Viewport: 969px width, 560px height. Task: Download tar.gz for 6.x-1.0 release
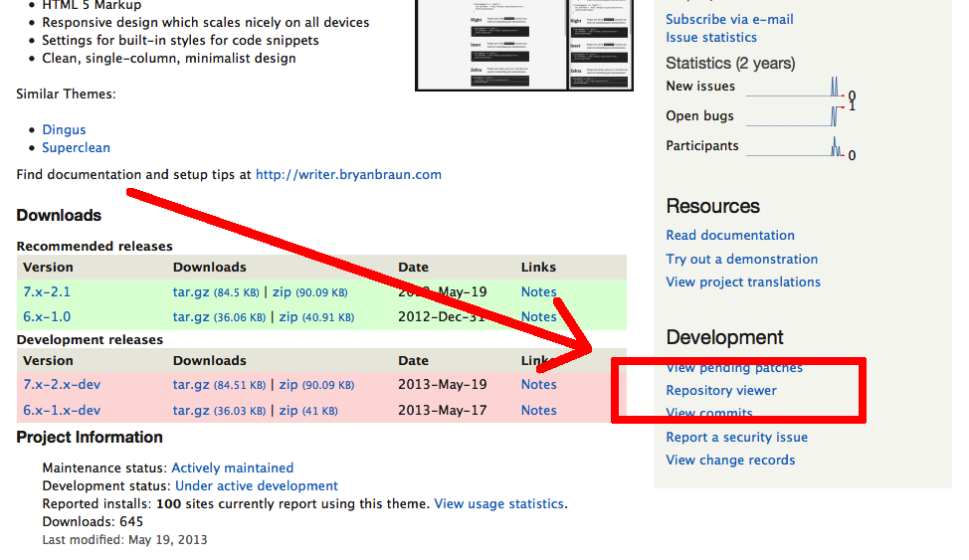[x=191, y=317]
